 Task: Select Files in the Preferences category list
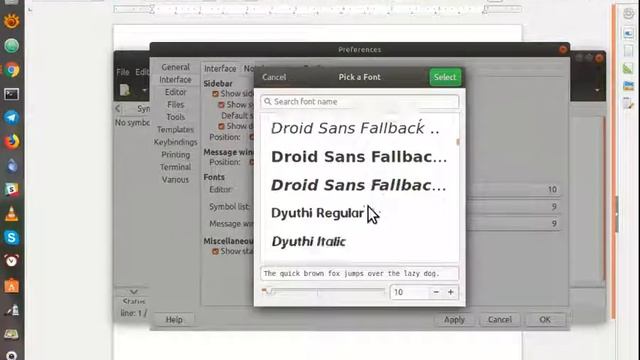176,105
